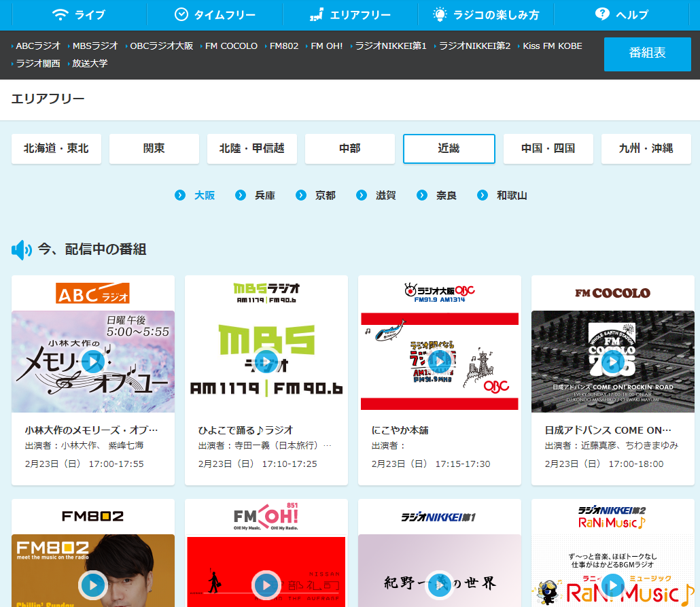The image size is (700, 607).
Task: Click the lightbulb icon beside ラジコの楽しみ方
Action: coord(440,14)
